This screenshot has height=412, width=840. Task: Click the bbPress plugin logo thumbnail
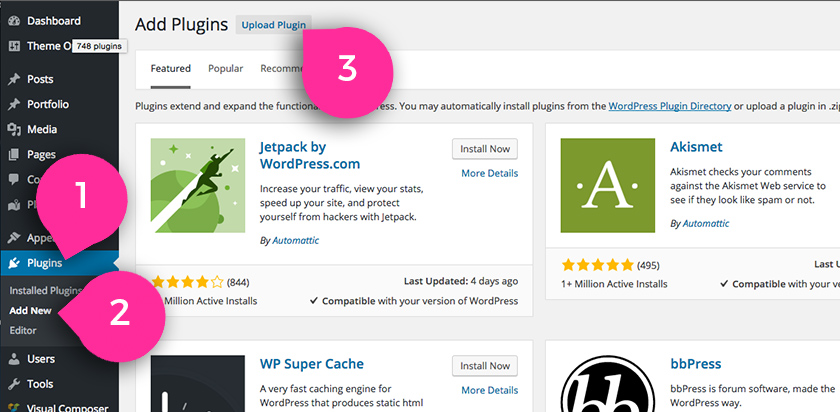pyautogui.click(x=608, y=384)
